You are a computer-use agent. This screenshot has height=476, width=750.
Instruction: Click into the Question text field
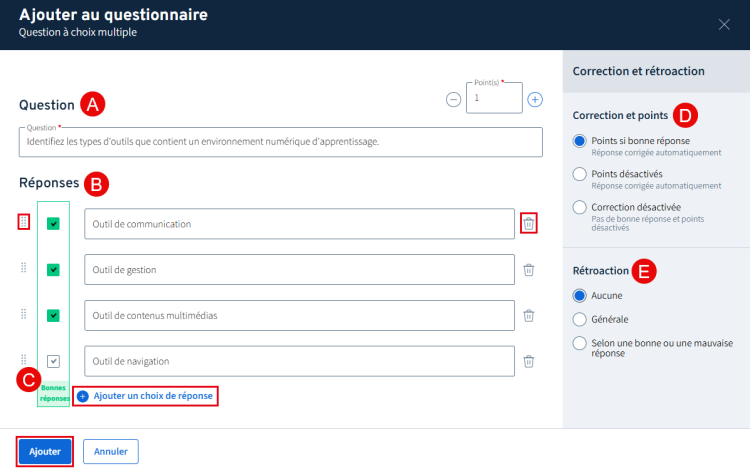tap(280, 142)
